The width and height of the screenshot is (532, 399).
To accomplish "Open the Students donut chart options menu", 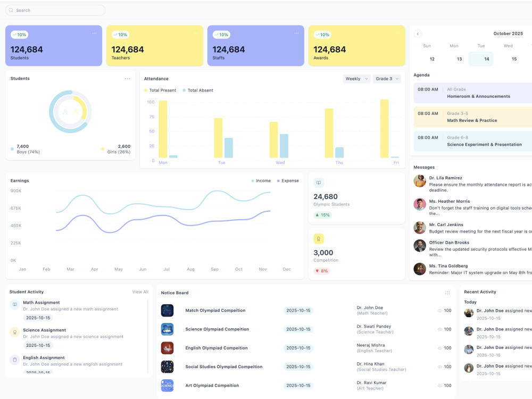I will 127,79.
